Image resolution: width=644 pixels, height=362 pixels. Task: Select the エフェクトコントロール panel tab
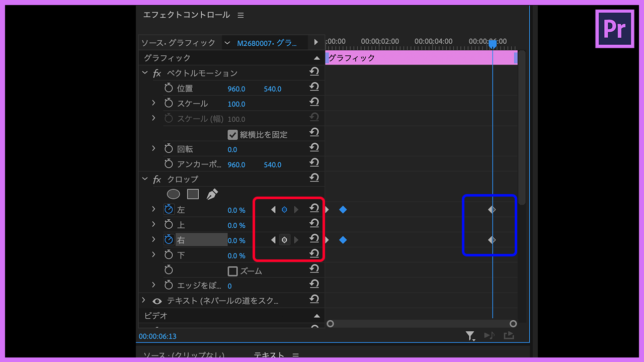click(186, 15)
